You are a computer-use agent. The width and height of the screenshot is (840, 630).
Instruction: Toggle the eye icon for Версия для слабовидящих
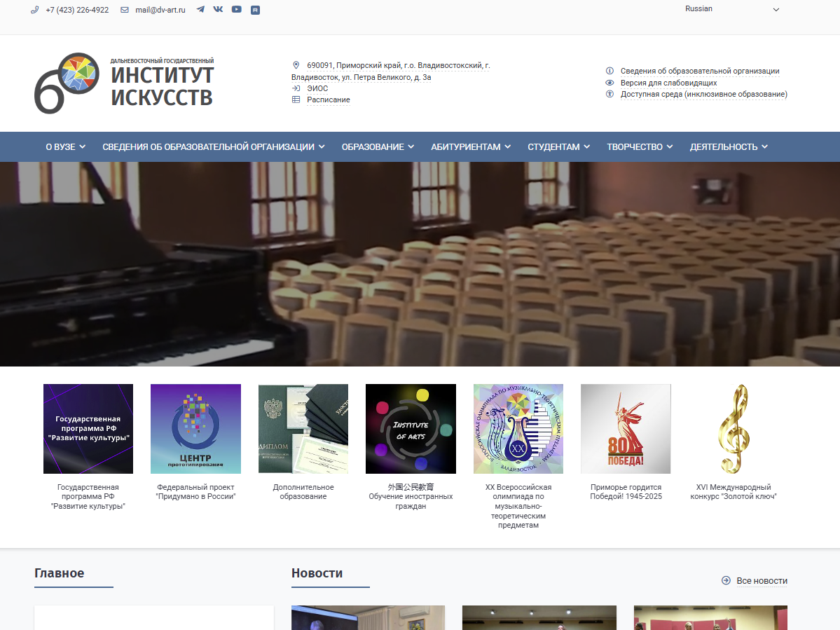click(609, 82)
